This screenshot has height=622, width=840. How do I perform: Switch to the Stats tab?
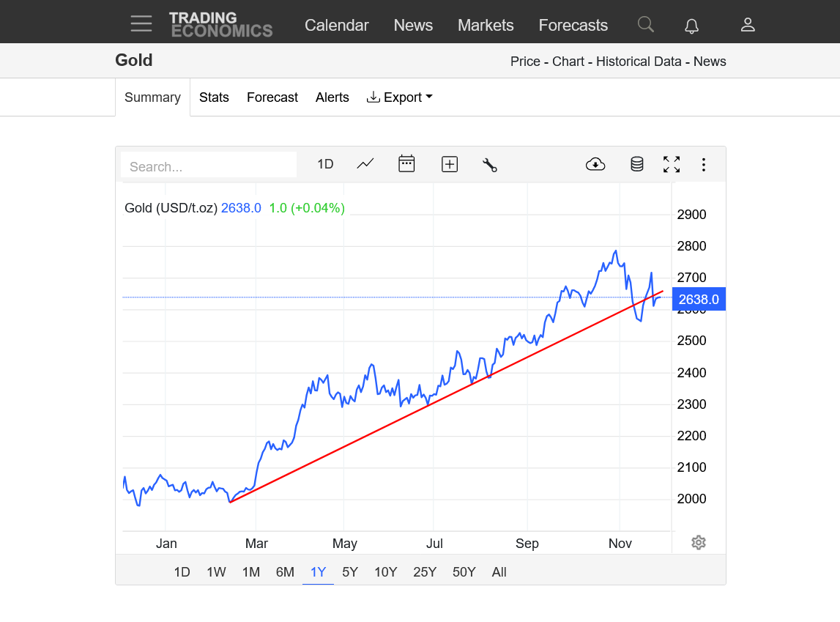click(214, 97)
